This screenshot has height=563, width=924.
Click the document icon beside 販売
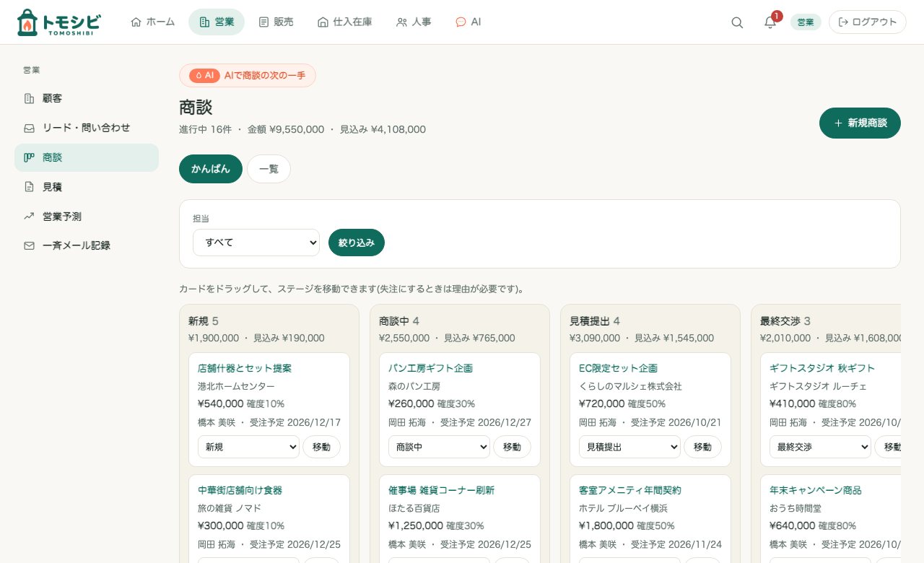pyautogui.click(x=263, y=22)
